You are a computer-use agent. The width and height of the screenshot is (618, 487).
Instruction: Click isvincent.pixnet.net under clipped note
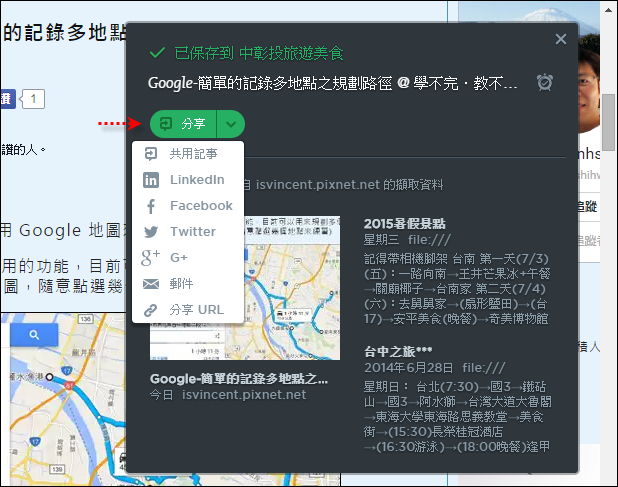[244, 395]
